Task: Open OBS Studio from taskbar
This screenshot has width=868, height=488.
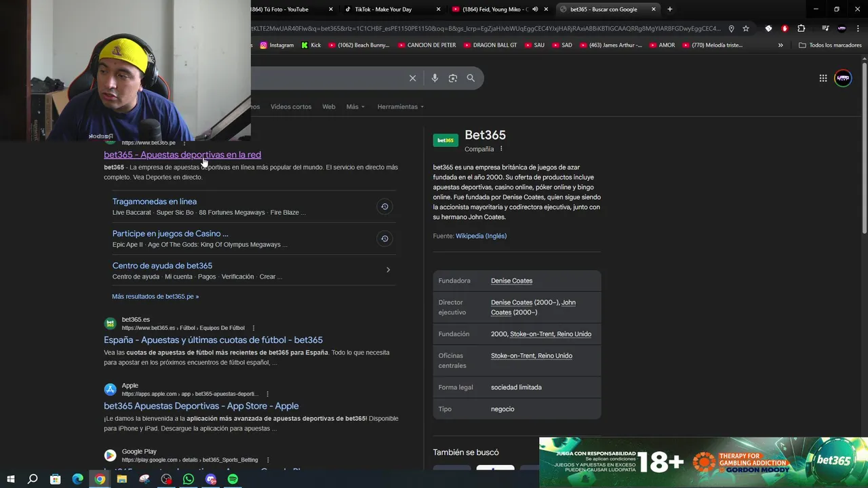Action: point(166,479)
